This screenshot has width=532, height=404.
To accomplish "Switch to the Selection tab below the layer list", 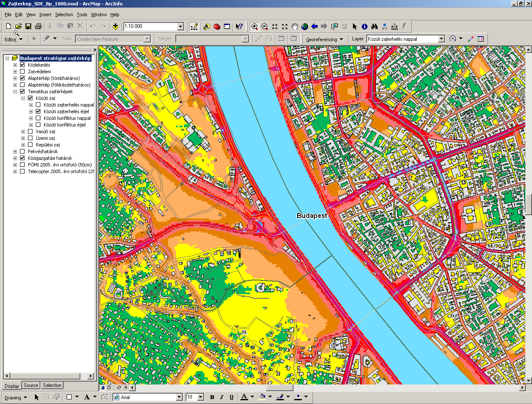I will pyautogui.click(x=52, y=385).
